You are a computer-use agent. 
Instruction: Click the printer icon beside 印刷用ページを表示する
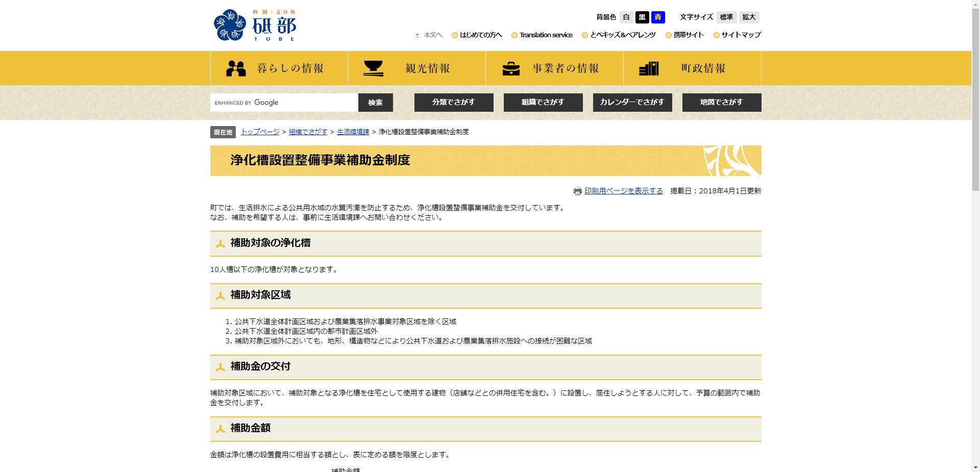578,190
